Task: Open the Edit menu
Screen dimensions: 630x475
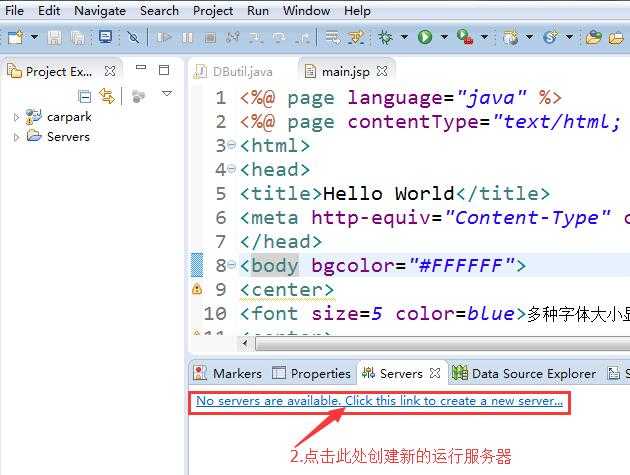Action: tap(49, 10)
